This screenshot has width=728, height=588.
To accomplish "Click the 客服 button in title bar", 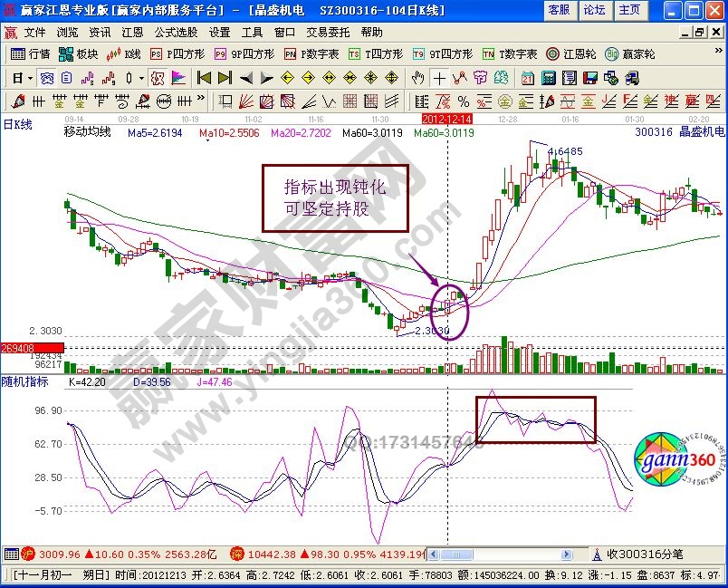I will [560, 10].
